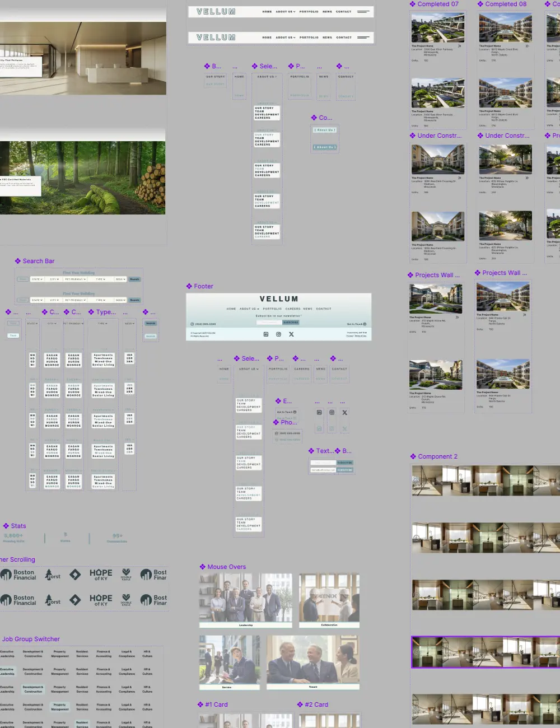Click the large VELLUM wordmark in the Footer
This screenshot has height=728, width=560.
(x=279, y=299)
